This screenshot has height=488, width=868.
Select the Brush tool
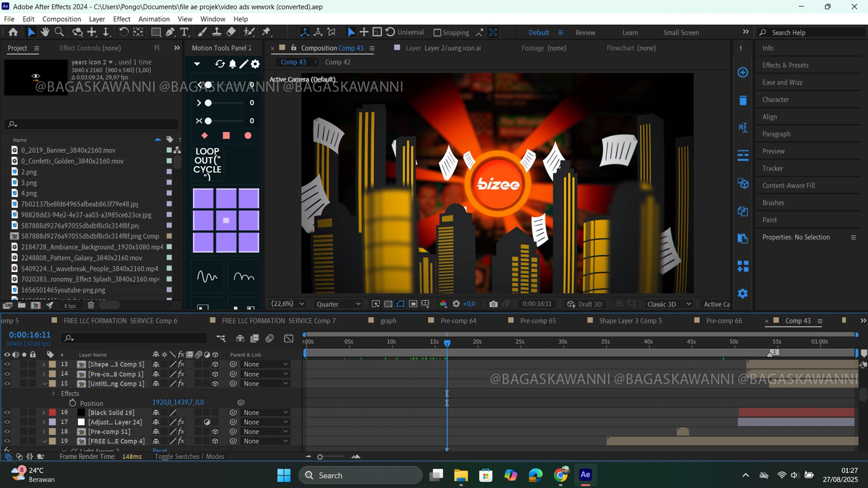[x=202, y=32]
